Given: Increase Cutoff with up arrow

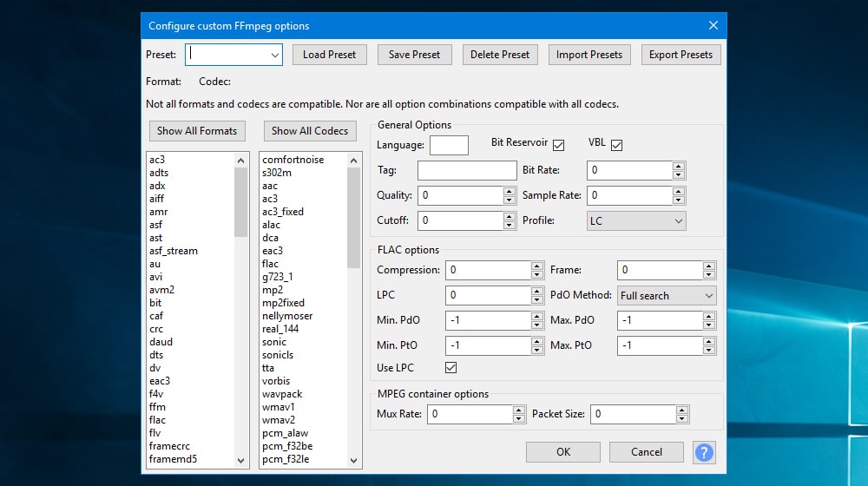Looking at the screenshot, I should point(510,216).
